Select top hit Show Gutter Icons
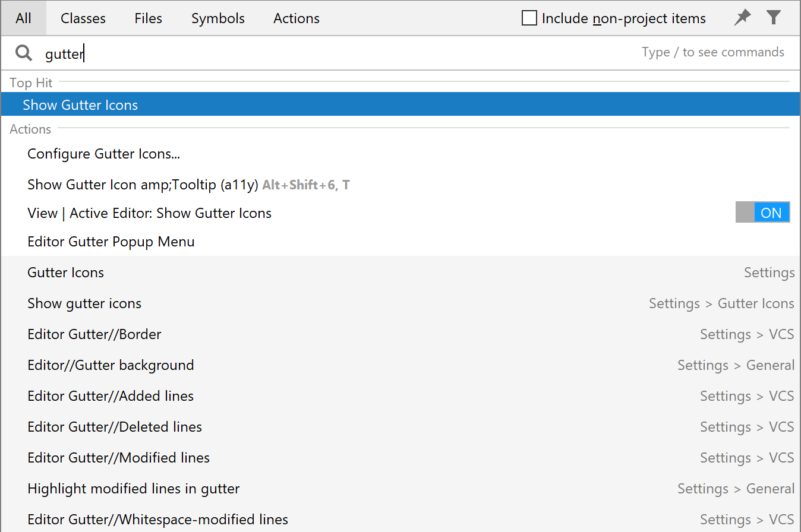801x532 pixels. click(400, 104)
